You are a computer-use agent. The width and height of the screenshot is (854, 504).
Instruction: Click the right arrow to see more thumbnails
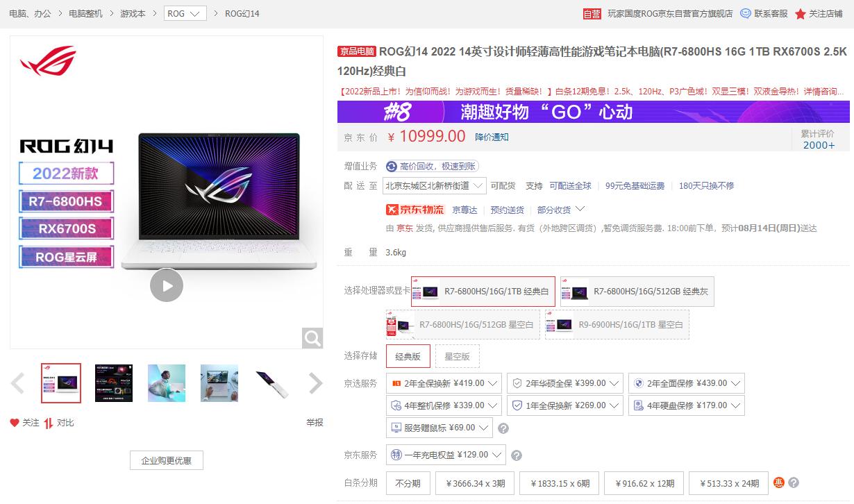[315, 383]
